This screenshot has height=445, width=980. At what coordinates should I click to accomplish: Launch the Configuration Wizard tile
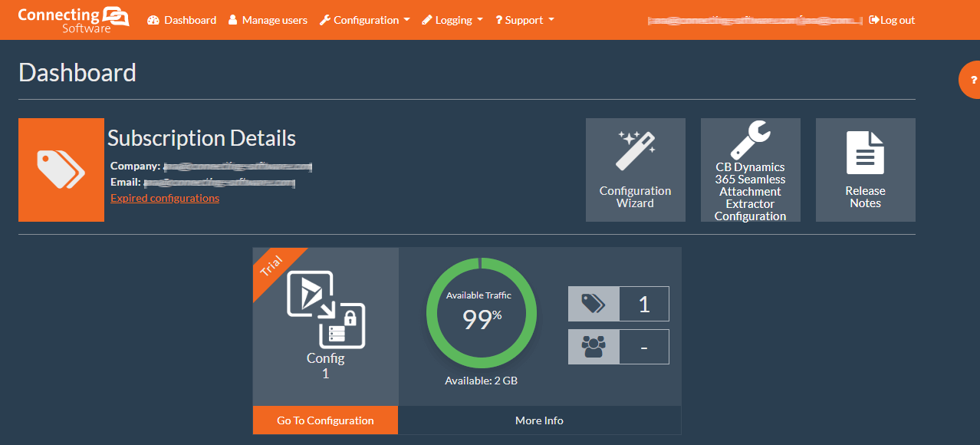coord(636,170)
